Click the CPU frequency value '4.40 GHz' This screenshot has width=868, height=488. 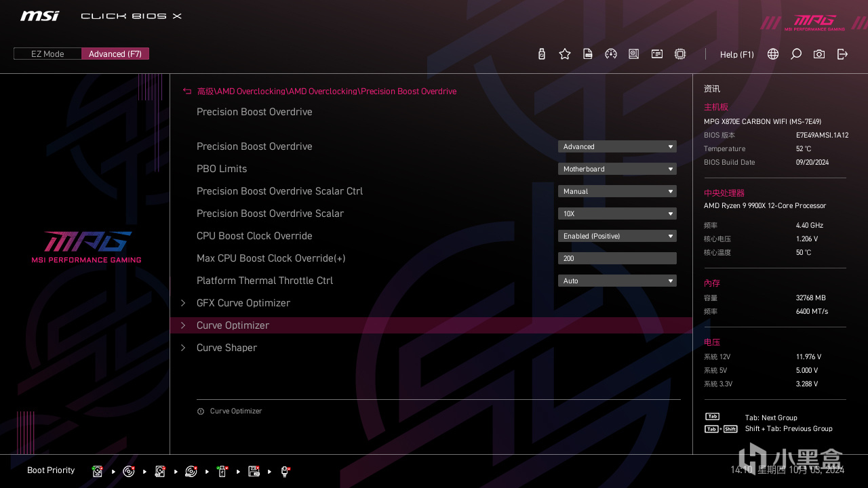pyautogui.click(x=810, y=226)
